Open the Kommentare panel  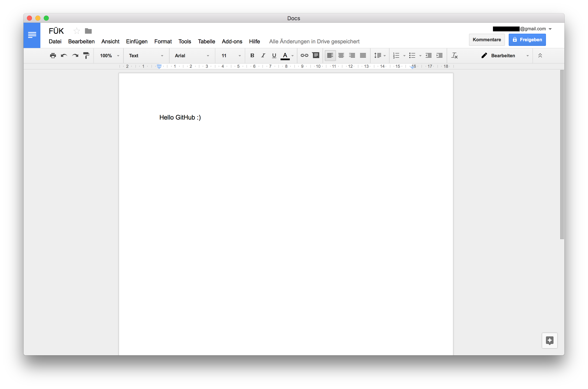point(487,40)
